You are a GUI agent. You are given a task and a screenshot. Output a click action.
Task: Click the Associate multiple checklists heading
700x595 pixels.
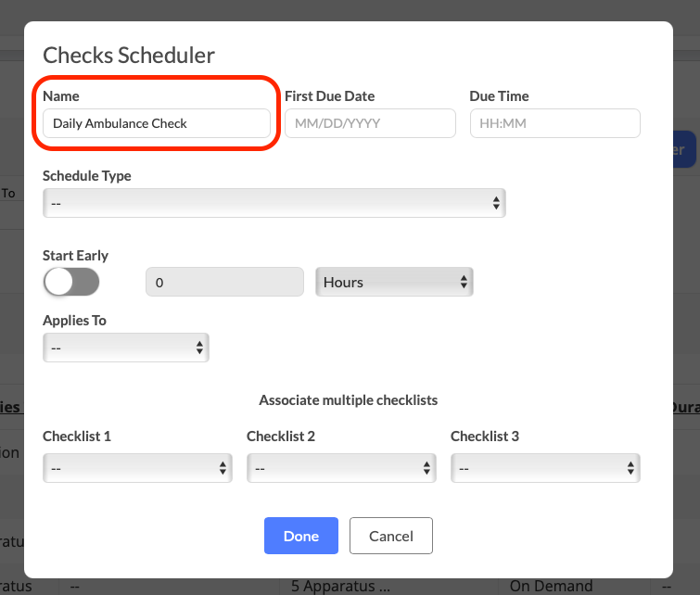(348, 400)
